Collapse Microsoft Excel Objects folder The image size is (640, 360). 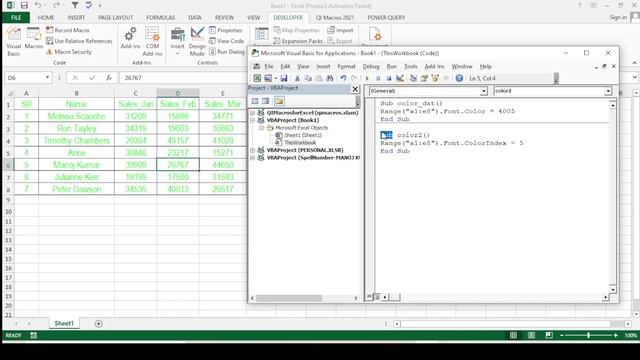click(x=261, y=128)
